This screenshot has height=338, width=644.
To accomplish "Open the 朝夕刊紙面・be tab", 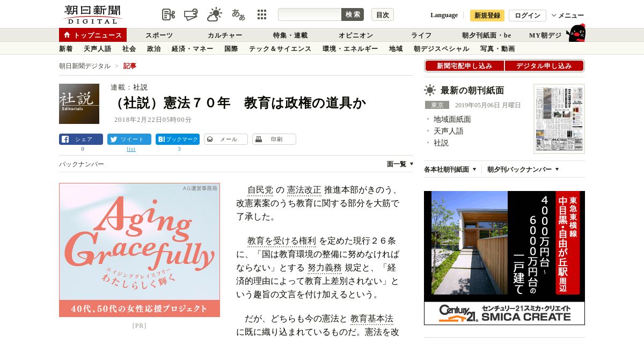I will (x=487, y=35).
